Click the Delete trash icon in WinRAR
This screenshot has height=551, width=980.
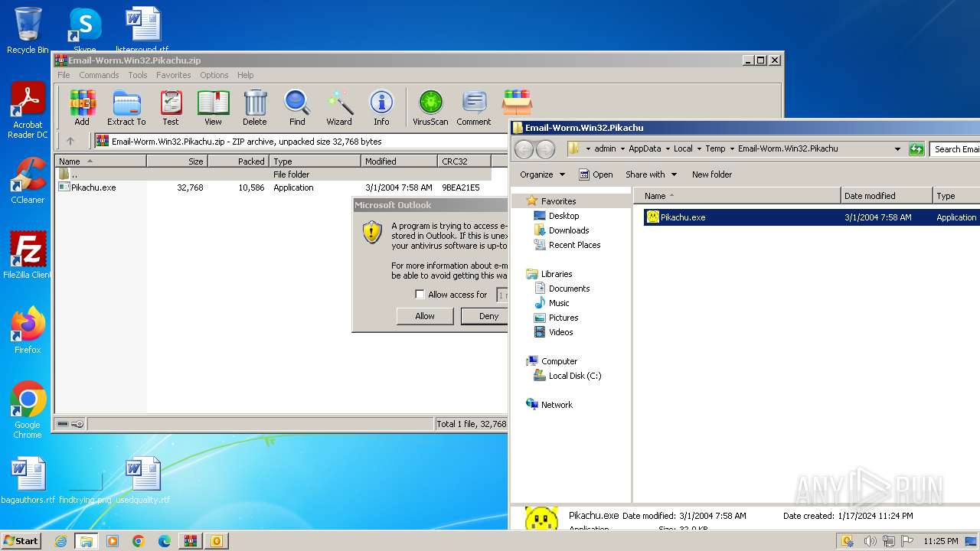255,107
